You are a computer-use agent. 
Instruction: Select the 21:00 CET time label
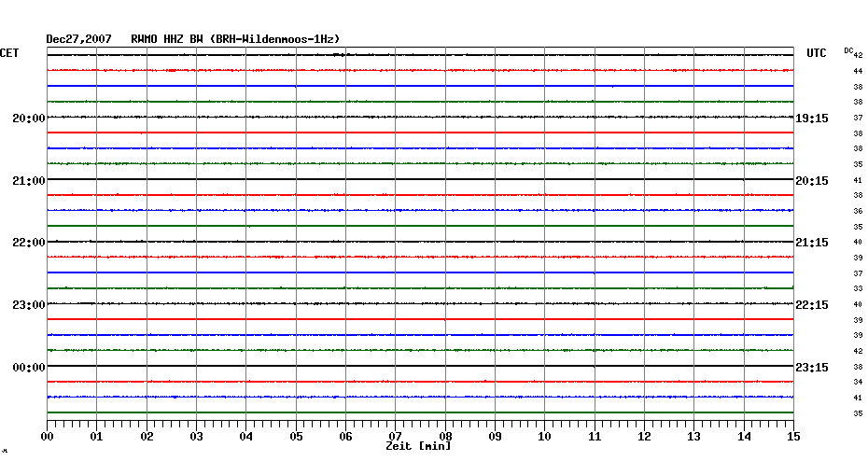pyautogui.click(x=29, y=181)
